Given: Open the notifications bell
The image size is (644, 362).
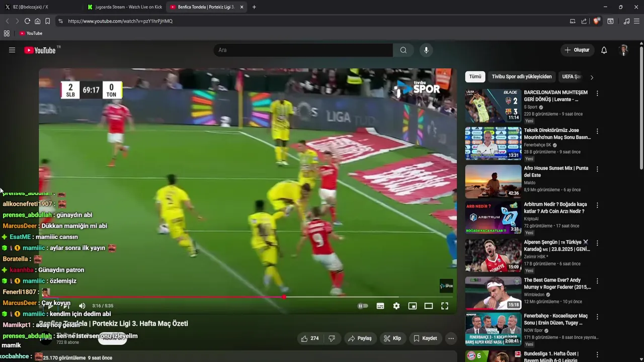Looking at the screenshot, I should point(604,50).
